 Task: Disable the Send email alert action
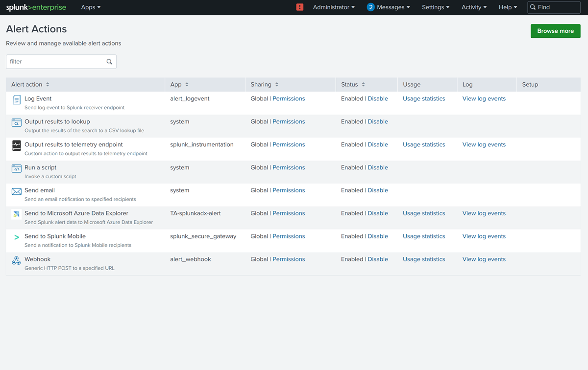pyautogui.click(x=377, y=190)
